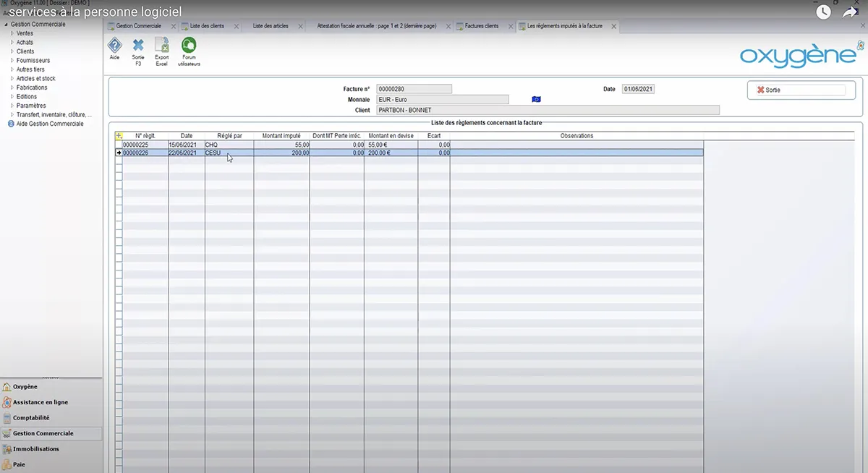Click the YouTube share arrow icon
Screen dimensions: 868x473
click(x=851, y=12)
